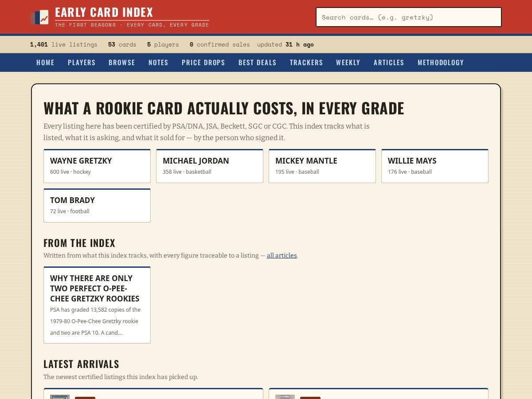Image resolution: width=532 pixels, height=399 pixels.
Task: Click the Early Card Index logo icon
Action: click(x=40, y=17)
